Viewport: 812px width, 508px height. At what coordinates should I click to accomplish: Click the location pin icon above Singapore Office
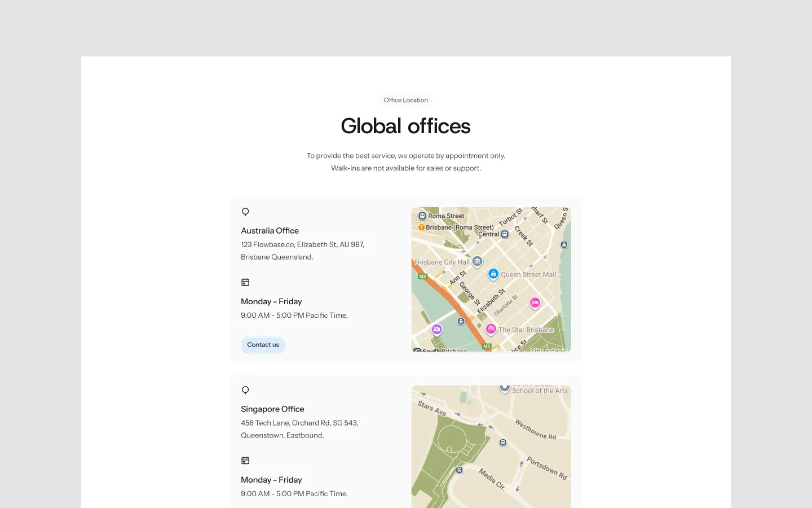point(245,390)
